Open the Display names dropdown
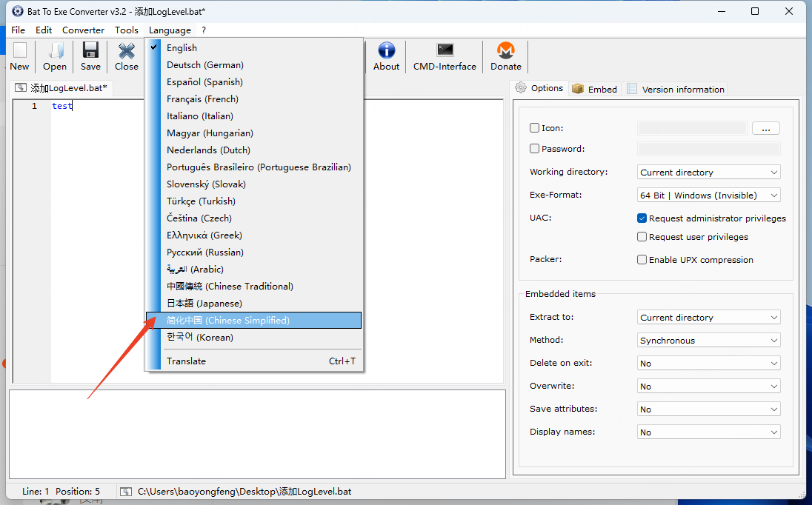 pos(708,432)
